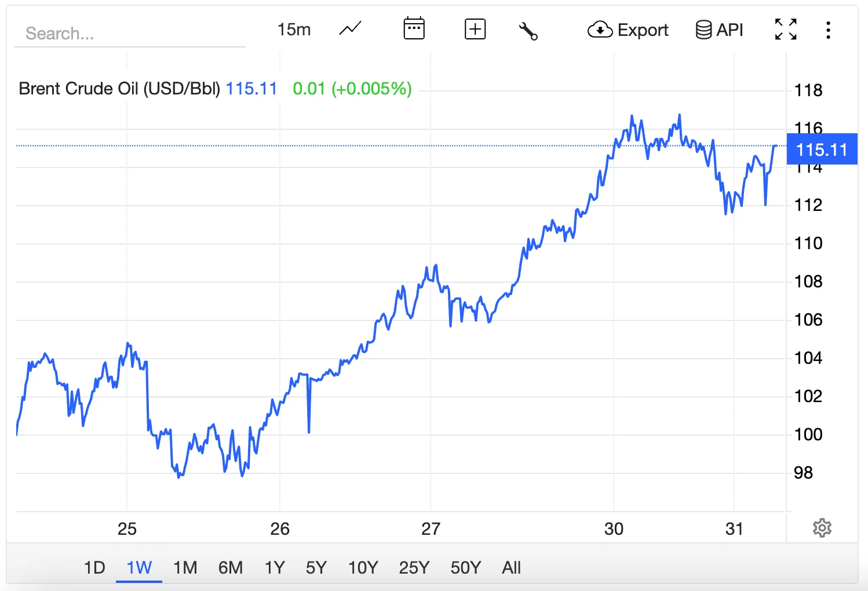This screenshot has height=591, width=868.
Task: Toggle fullscreen chart view
Action: pyautogui.click(x=786, y=29)
